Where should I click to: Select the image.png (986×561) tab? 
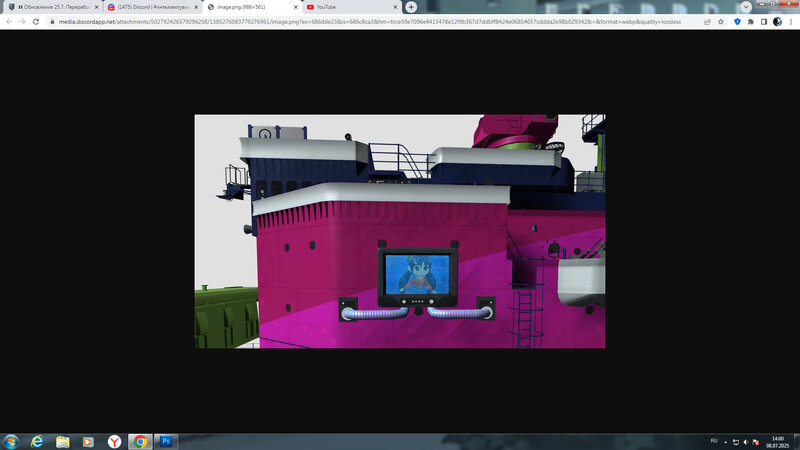(x=252, y=7)
